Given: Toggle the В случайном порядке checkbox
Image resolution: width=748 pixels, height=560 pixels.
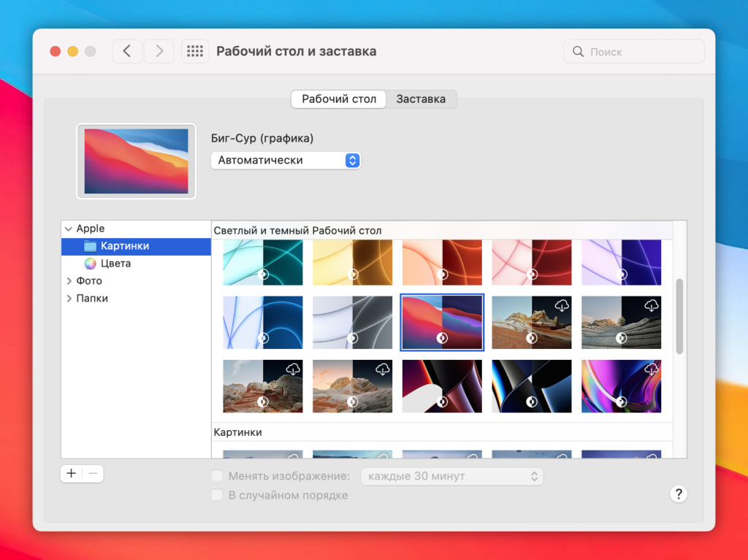Looking at the screenshot, I should [217, 496].
